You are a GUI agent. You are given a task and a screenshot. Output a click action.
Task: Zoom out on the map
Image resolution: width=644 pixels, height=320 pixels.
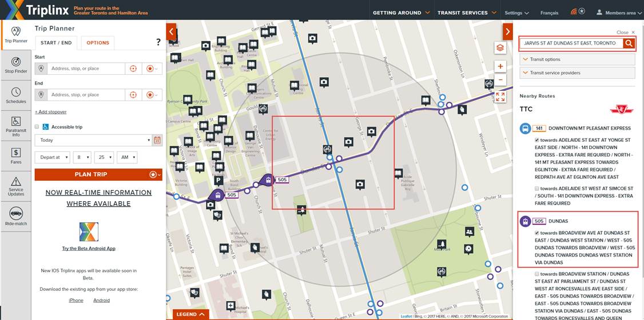click(x=500, y=79)
